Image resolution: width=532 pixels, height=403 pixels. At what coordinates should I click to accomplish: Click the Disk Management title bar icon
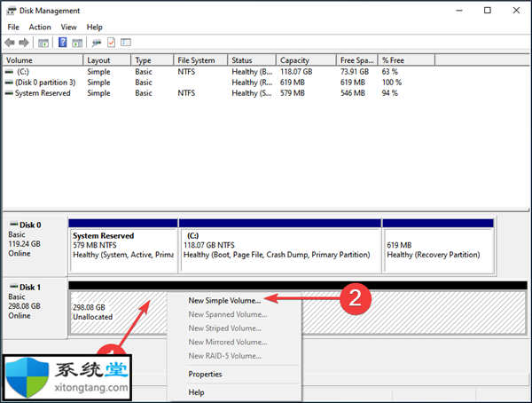11,11
